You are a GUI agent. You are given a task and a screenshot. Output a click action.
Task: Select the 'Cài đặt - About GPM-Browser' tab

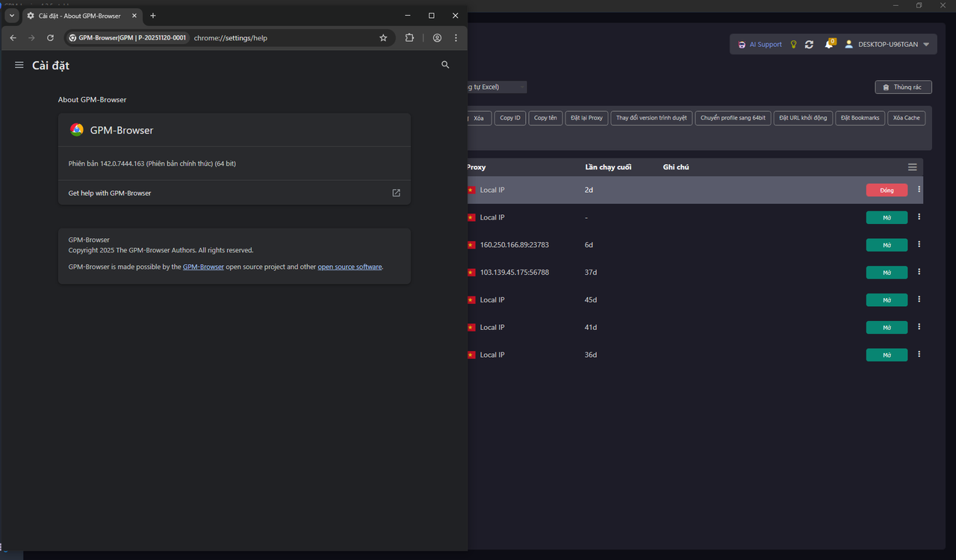tap(81, 16)
